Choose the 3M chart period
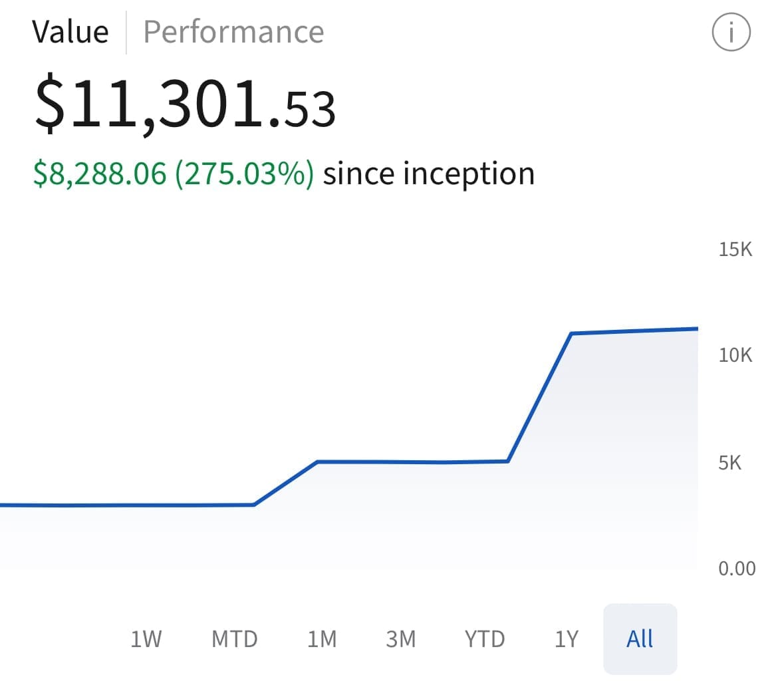This screenshot has height=689, width=784. click(x=401, y=639)
